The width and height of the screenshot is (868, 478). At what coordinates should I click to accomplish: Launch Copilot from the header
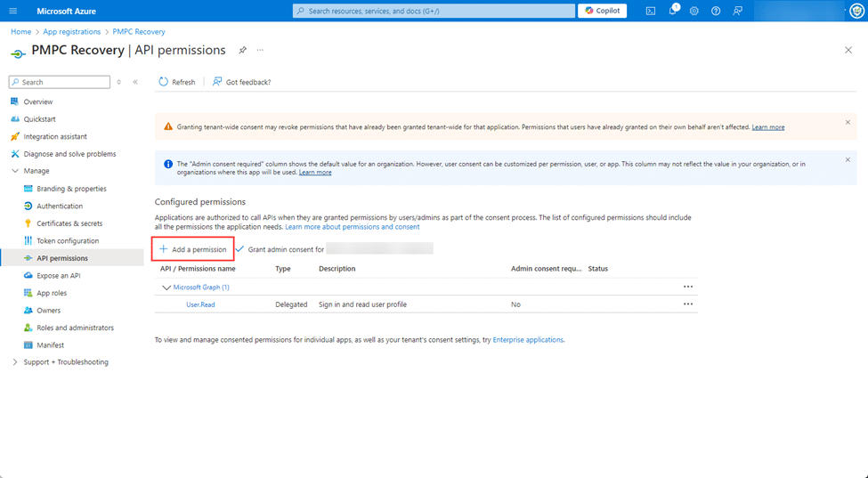[x=603, y=11]
